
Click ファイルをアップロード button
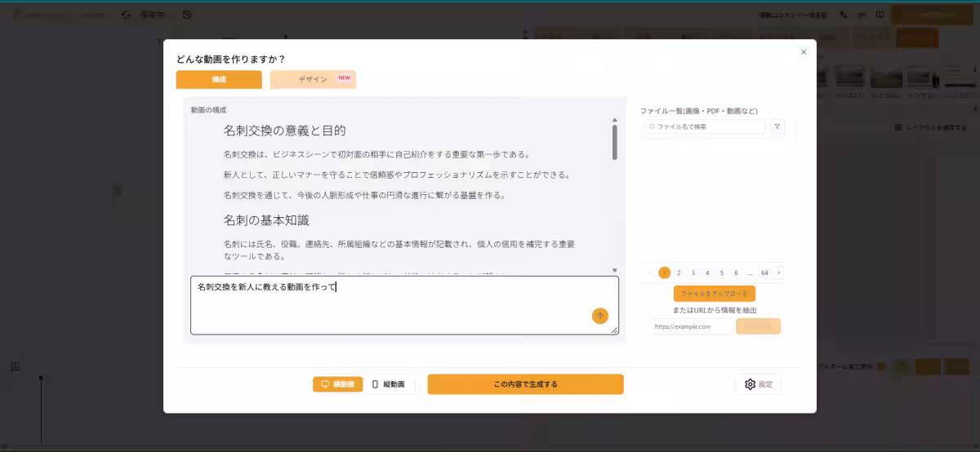[x=715, y=293]
